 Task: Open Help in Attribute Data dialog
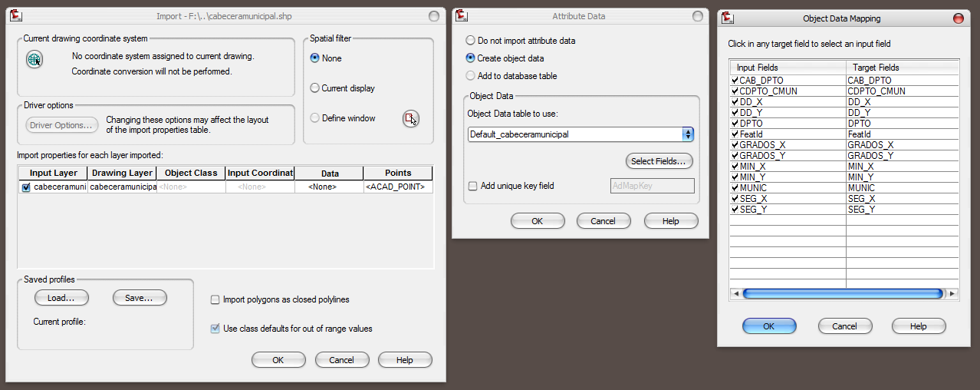coord(671,221)
